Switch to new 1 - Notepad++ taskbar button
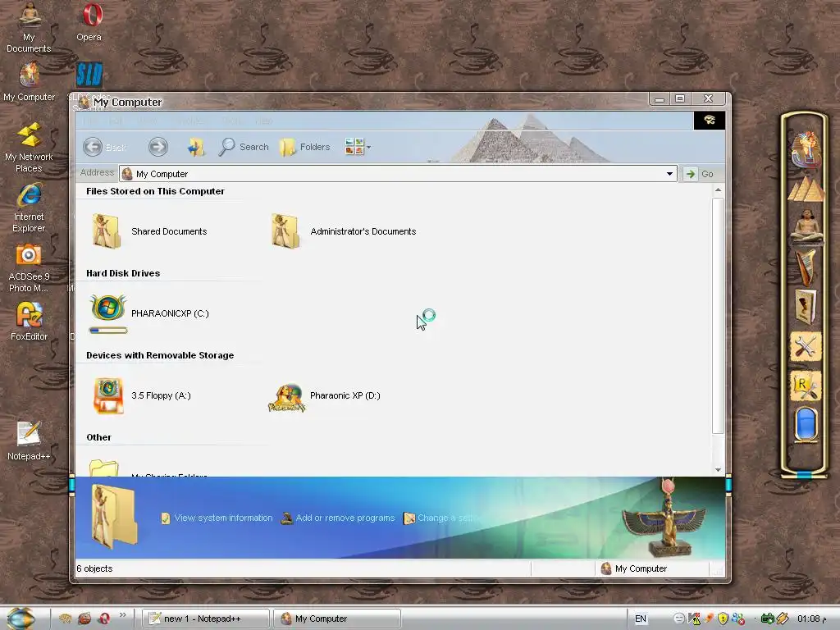 click(x=206, y=619)
